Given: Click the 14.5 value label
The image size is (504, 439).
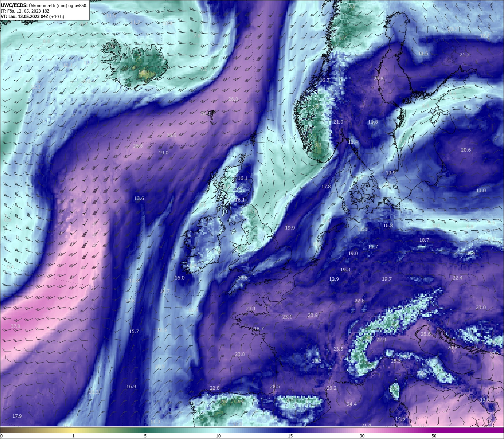Looking at the screenshot, I should tap(400, 419).
